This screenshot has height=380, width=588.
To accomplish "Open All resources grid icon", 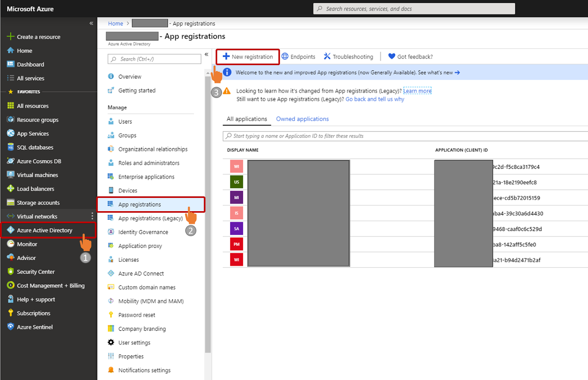I will 11,106.
